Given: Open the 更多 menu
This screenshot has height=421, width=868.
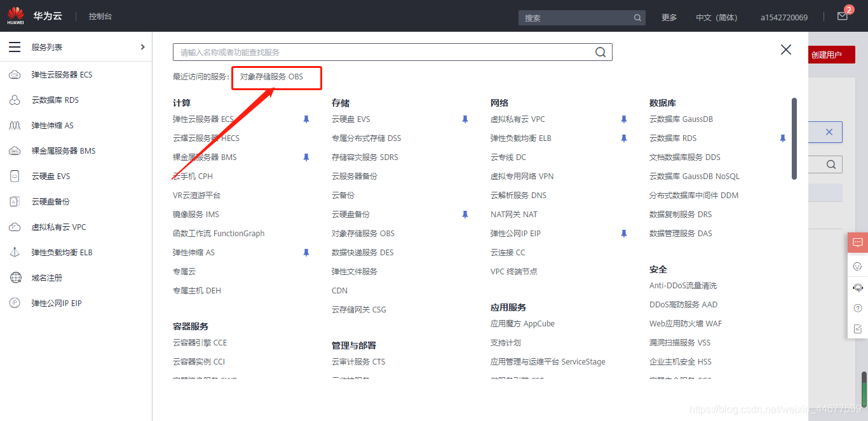Looking at the screenshot, I should 669,18.
